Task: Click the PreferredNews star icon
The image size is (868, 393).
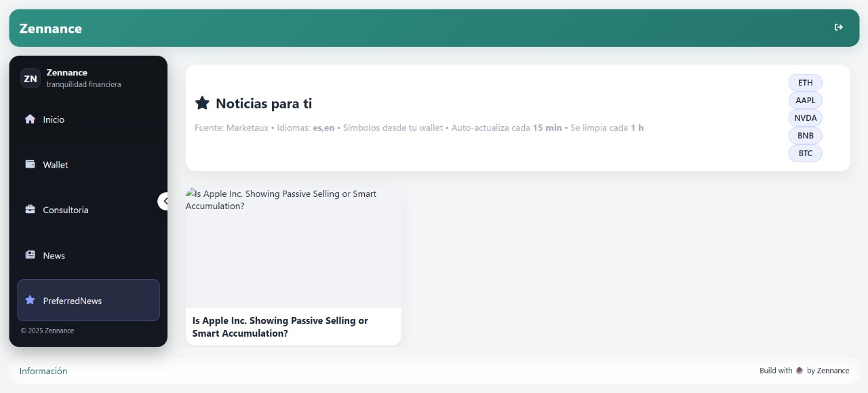Action: tap(30, 300)
